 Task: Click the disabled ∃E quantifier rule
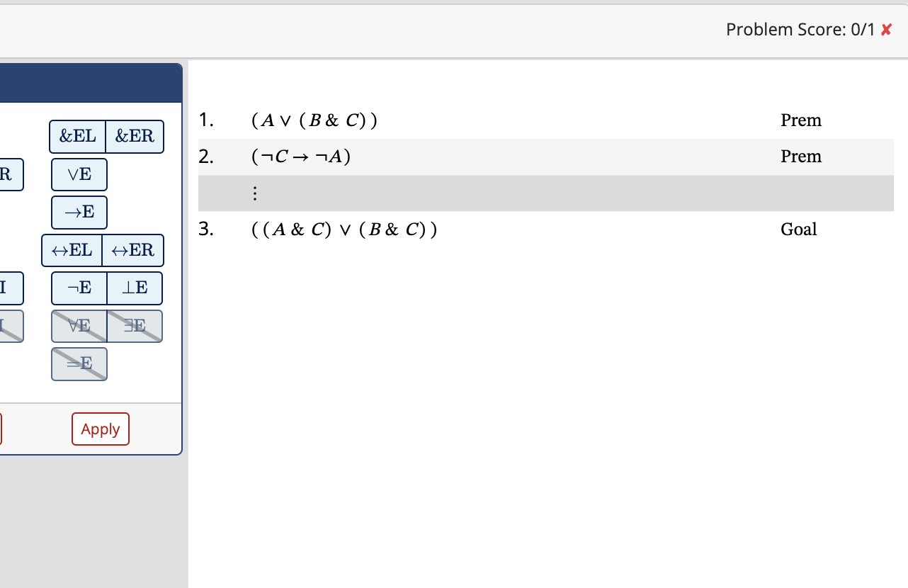click(134, 326)
